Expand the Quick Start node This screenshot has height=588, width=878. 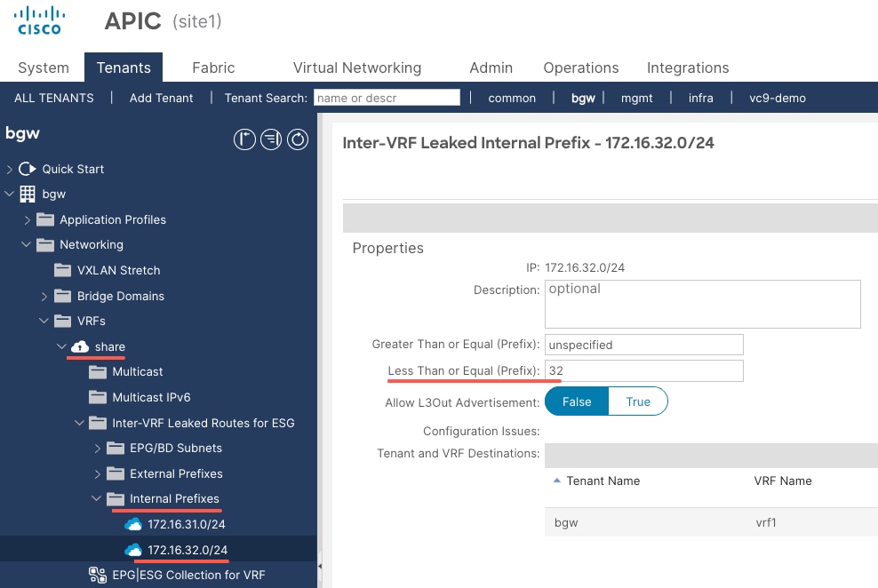point(9,169)
